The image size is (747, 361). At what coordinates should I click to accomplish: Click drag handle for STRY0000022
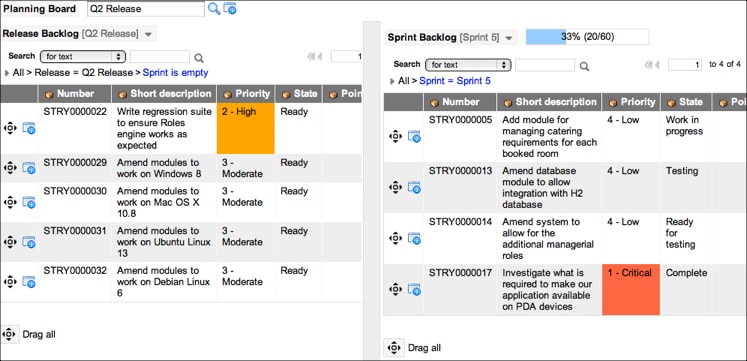10,128
